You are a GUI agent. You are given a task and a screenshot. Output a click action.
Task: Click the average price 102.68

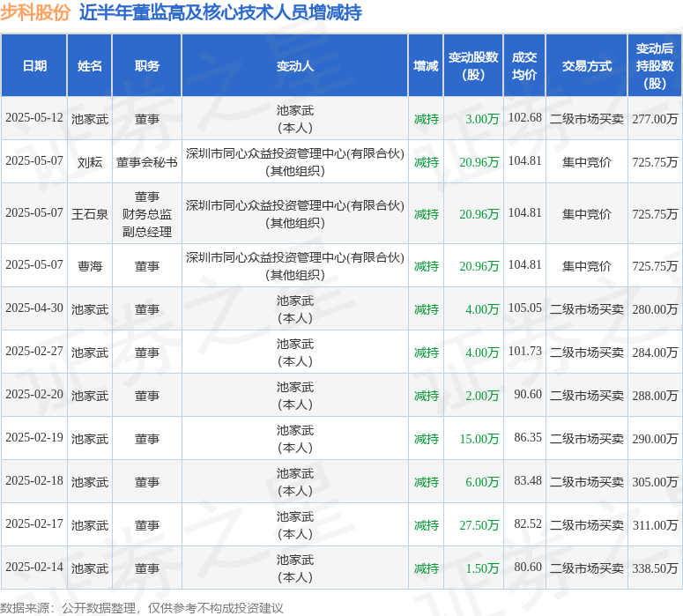coord(525,117)
